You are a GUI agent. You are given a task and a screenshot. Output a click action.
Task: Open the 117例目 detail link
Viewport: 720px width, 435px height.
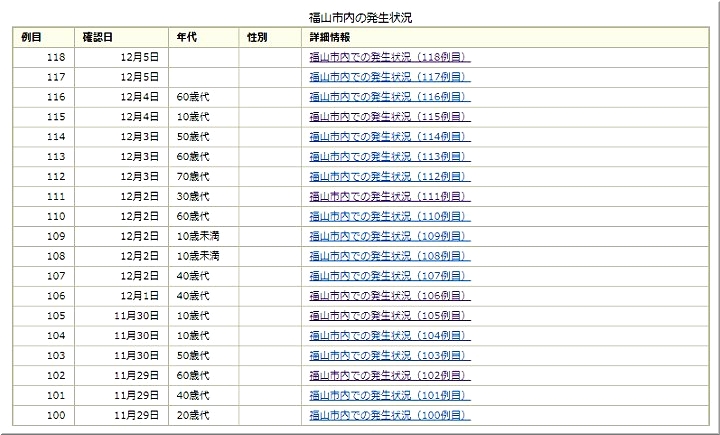[389, 76]
